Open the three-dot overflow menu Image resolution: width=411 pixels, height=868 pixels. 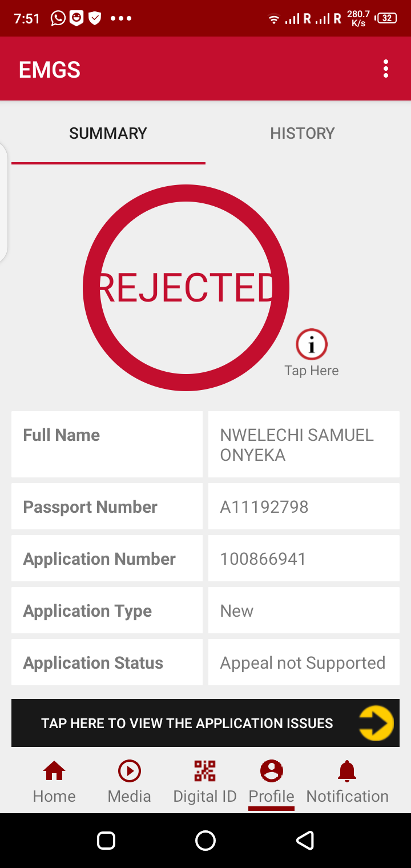pos(386,69)
